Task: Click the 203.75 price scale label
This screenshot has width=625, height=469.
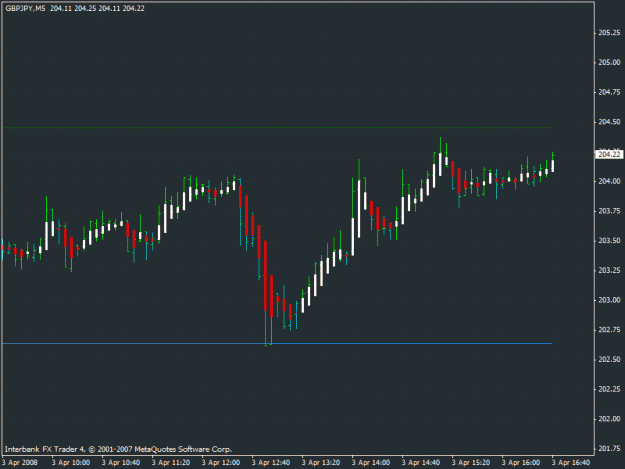Action: tap(609, 211)
